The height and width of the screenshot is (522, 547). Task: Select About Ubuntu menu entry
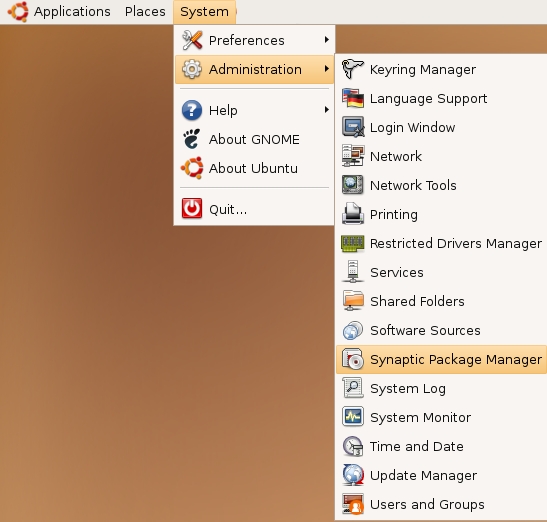point(254,168)
